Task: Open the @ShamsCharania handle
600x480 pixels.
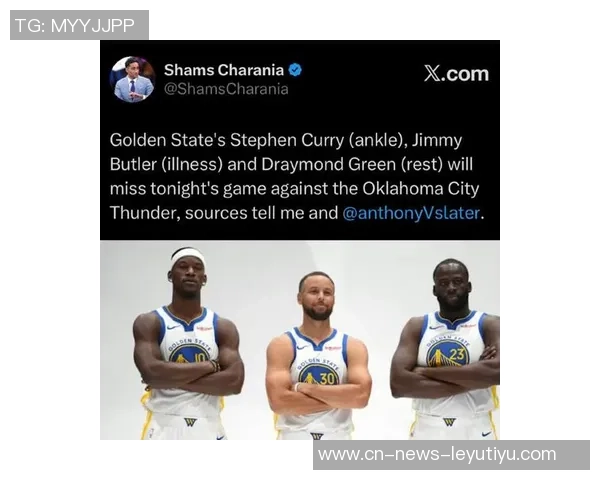Action: point(226,89)
